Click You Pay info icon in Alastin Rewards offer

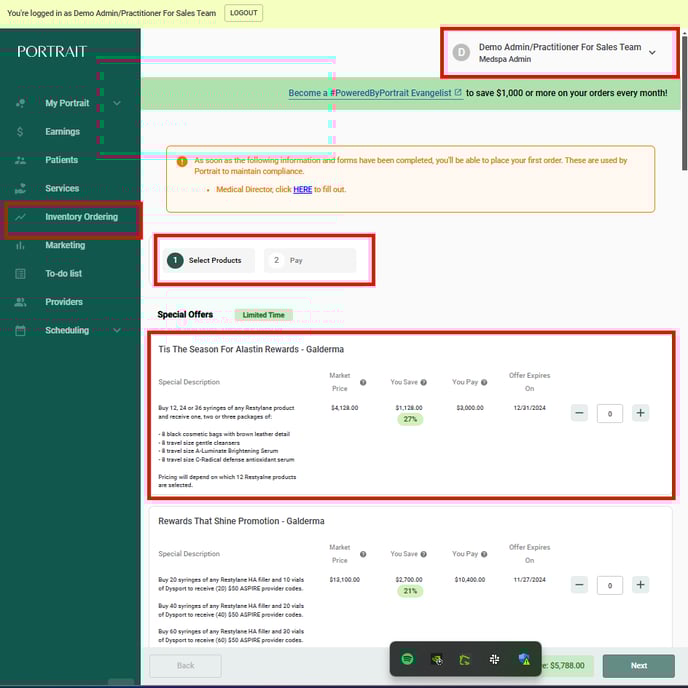(x=484, y=382)
